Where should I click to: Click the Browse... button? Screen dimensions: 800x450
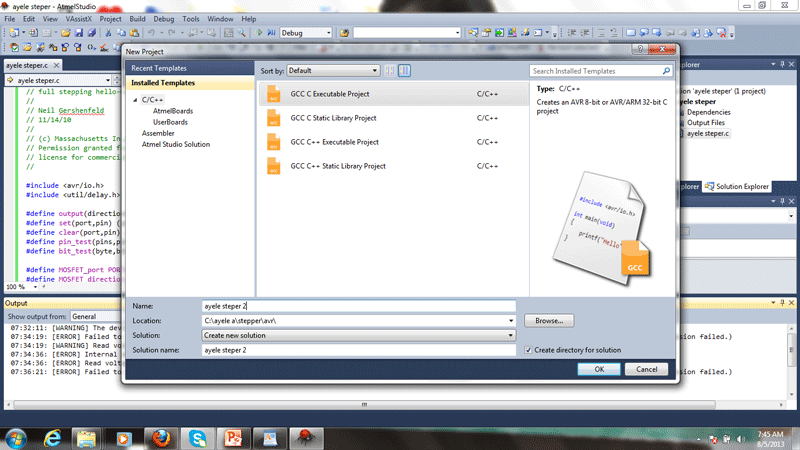549,320
